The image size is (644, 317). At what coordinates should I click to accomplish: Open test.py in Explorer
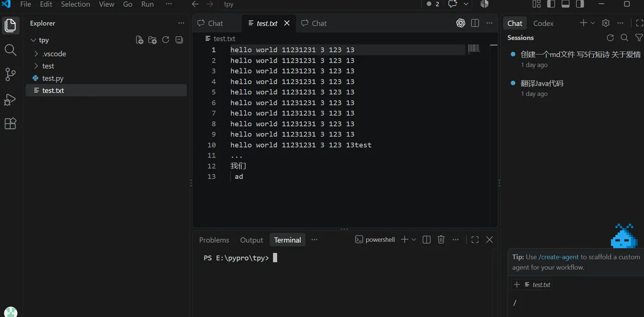(x=107, y=78)
